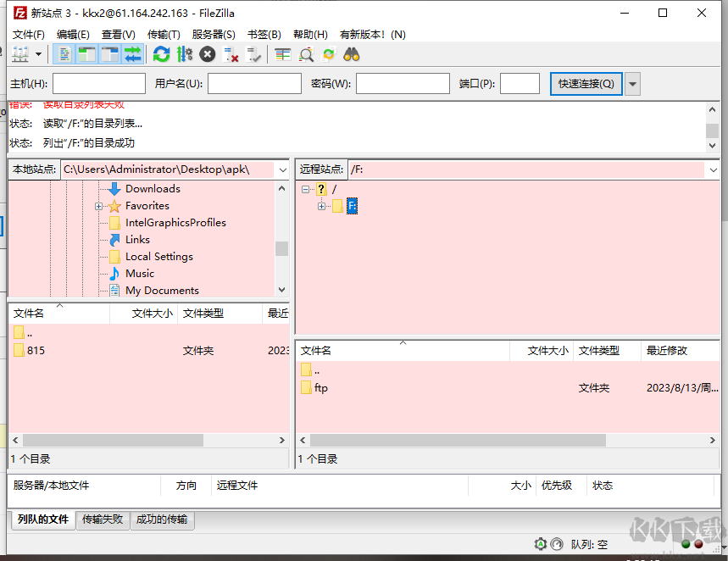
Task: Refresh the file and folder listings
Action: 162,53
